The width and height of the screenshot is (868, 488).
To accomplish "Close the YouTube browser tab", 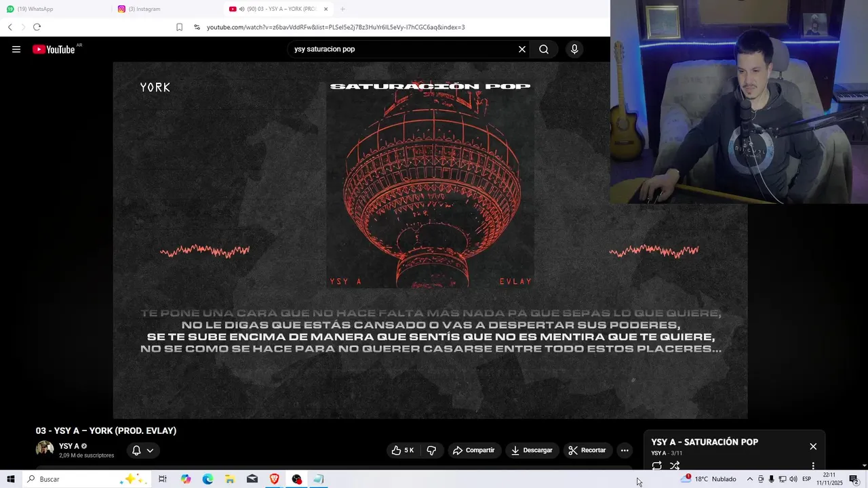I will 326,9.
